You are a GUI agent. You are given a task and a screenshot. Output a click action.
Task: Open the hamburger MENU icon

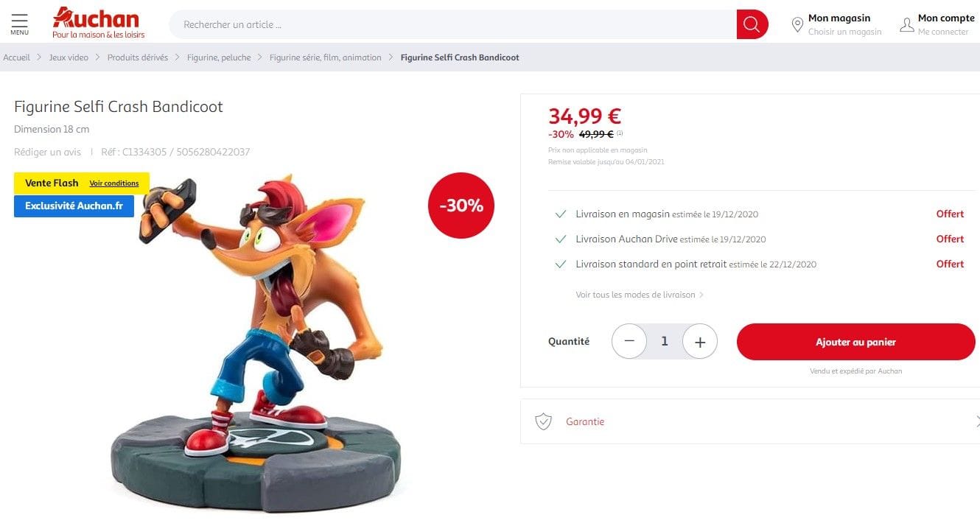tap(20, 24)
